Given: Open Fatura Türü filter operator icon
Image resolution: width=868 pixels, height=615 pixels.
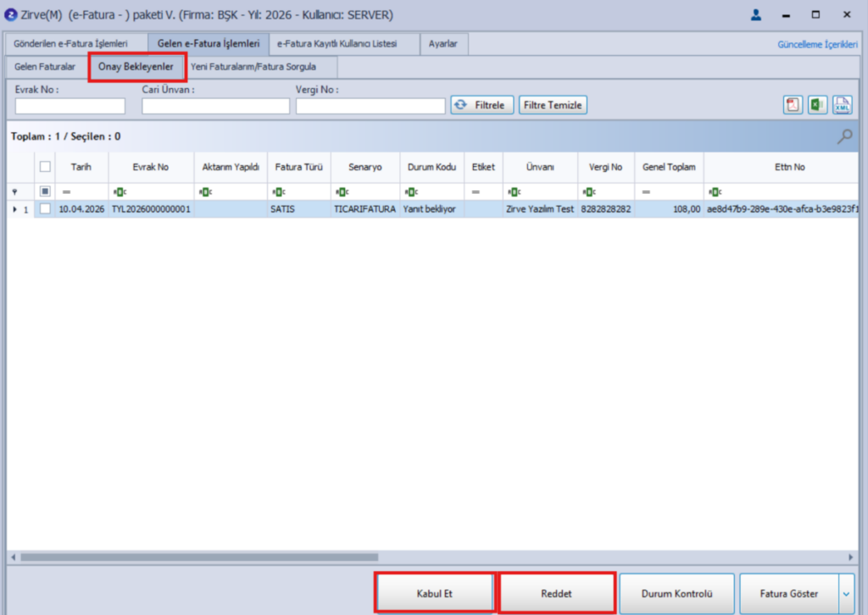Looking at the screenshot, I should click(279, 192).
